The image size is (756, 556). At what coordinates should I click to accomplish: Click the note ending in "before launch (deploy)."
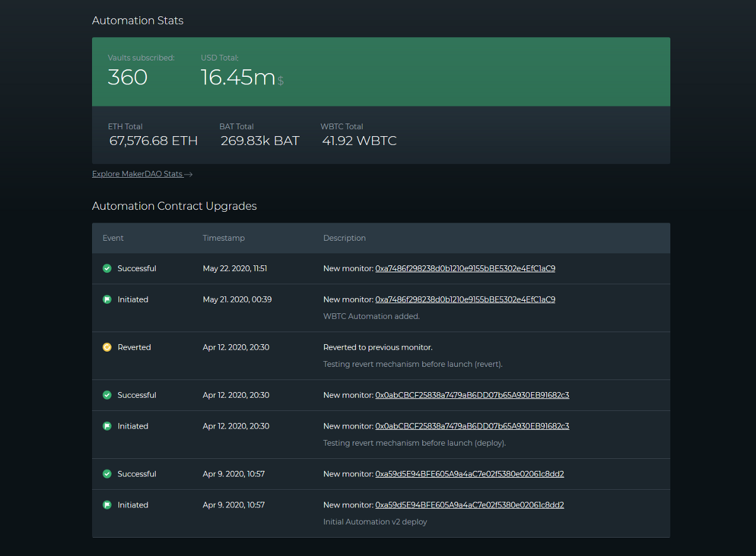pyautogui.click(x=415, y=443)
